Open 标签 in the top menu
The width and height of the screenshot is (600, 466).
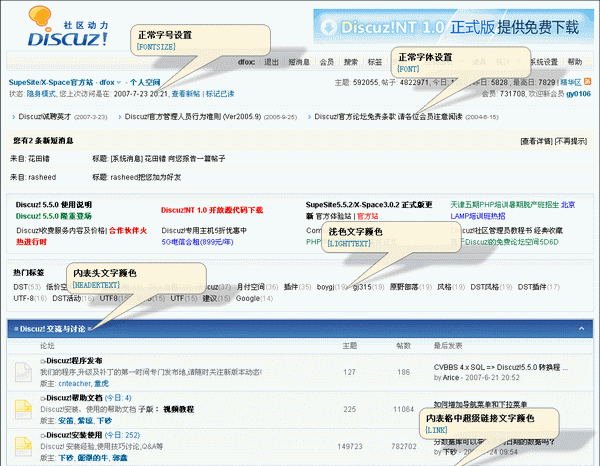tap(375, 62)
